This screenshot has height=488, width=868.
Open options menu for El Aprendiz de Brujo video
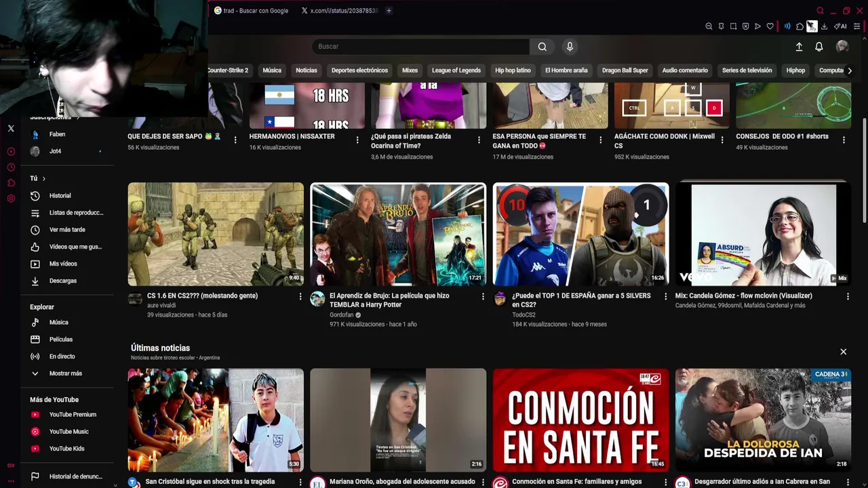click(483, 296)
